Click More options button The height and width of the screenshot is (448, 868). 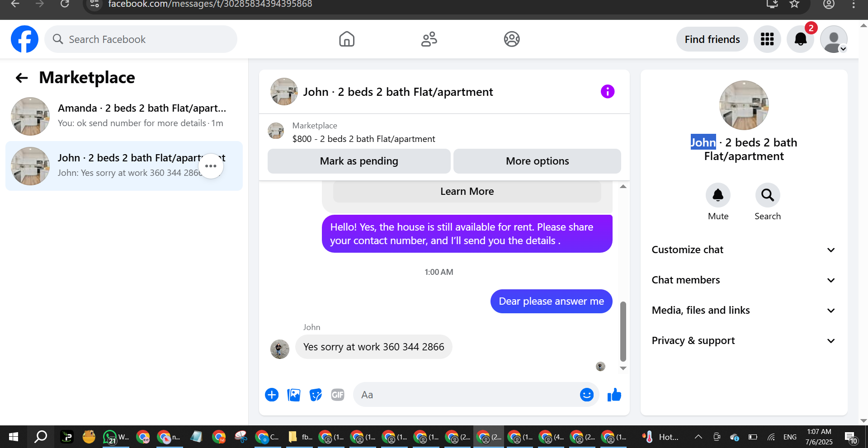pos(537,161)
